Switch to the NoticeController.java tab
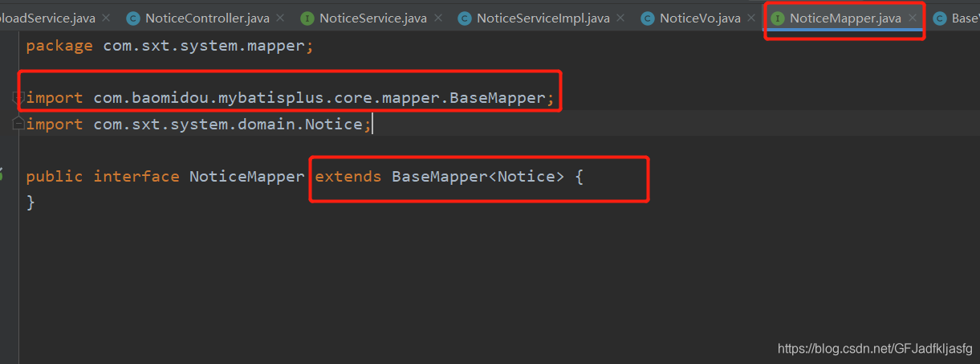Image resolution: width=980 pixels, height=364 pixels. pos(208,18)
